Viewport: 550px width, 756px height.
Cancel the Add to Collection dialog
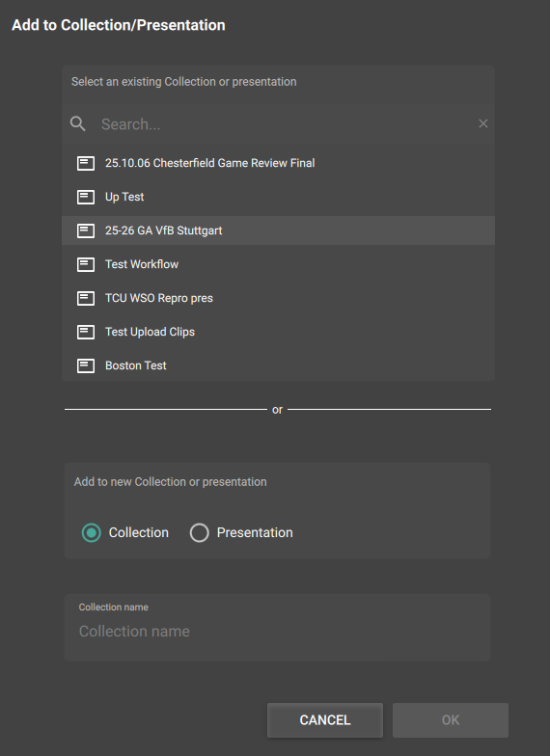point(325,719)
